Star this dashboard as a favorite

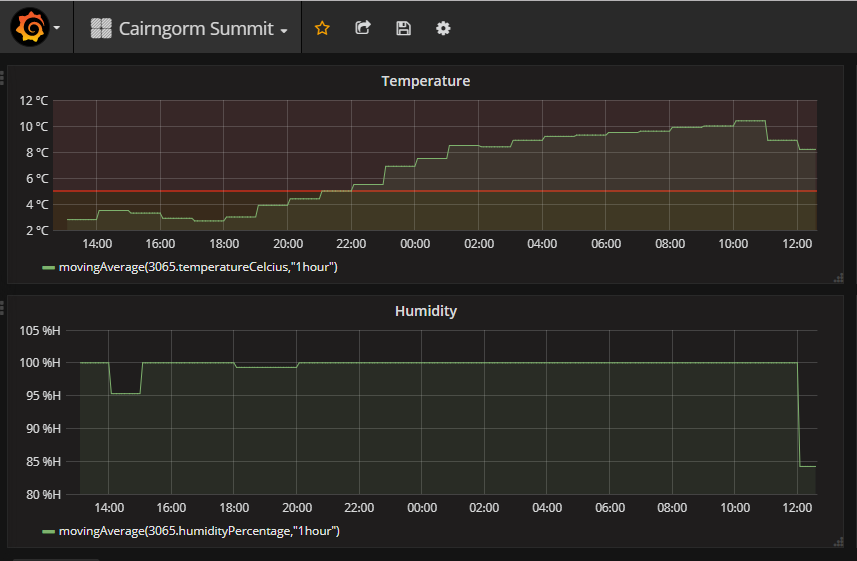322,29
